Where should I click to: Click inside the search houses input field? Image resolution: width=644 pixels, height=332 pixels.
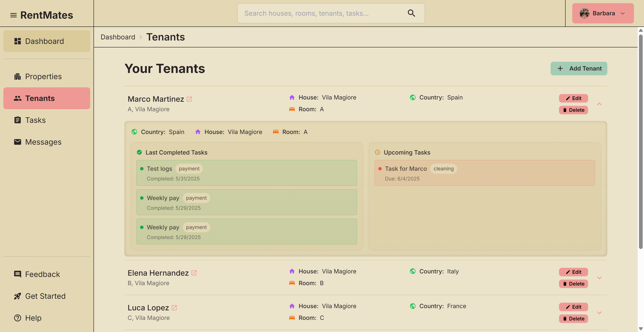tap(312, 13)
